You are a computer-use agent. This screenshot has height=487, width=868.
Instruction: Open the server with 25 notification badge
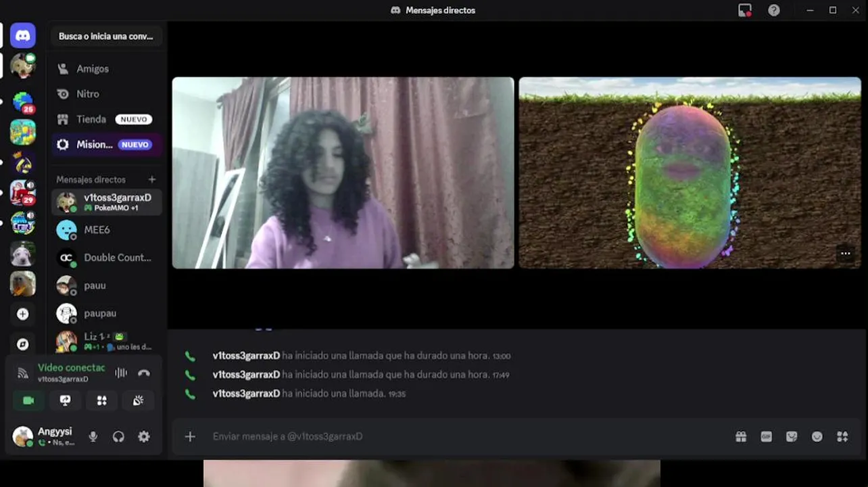point(23,102)
